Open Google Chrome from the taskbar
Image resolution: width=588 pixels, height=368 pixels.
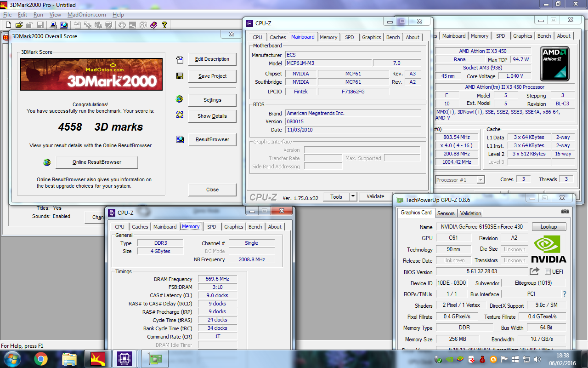(x=40, y=359)
